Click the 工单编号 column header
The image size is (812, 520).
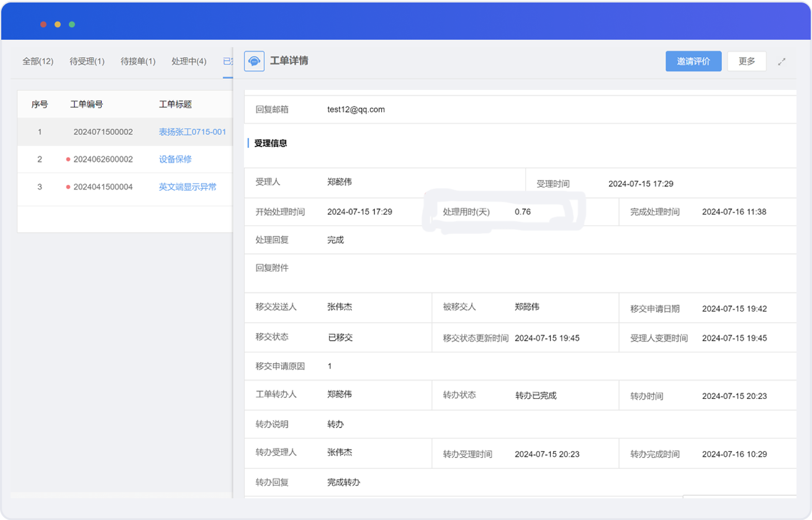86,104
